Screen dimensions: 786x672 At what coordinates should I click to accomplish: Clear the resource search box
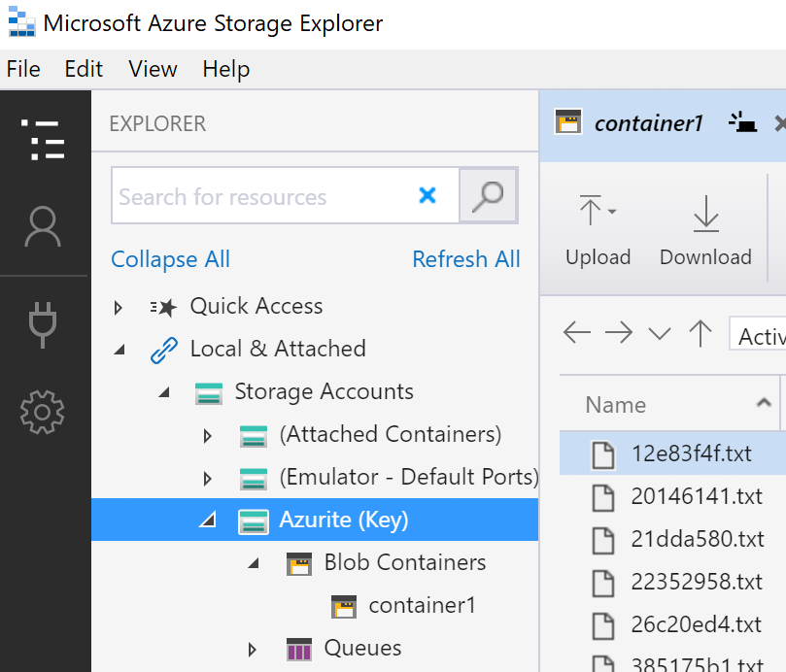pyautogui.click(x=427, y=196)
